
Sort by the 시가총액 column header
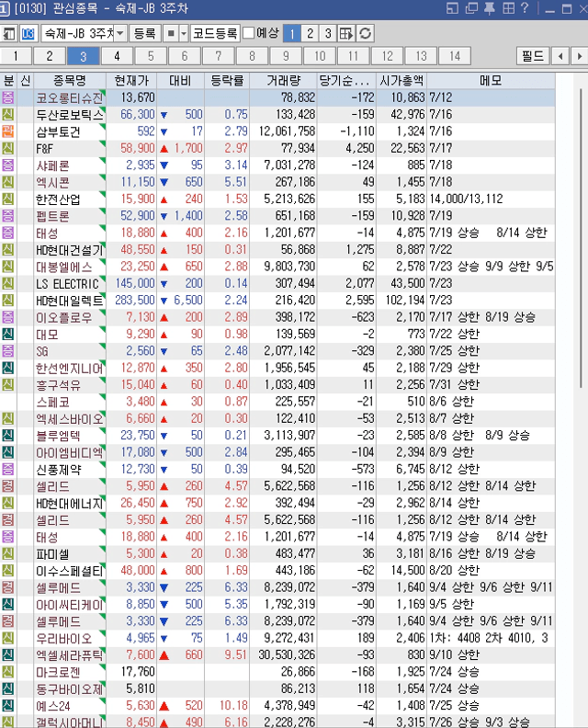coord(401,80)
